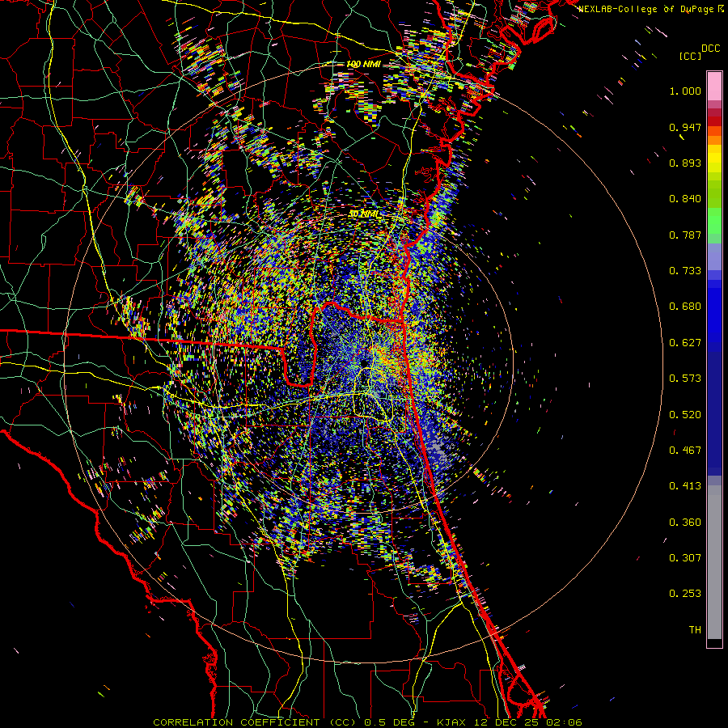The image size is (728, 728).
Task: Click the 1.000 scale value
Action: [685, 91]
